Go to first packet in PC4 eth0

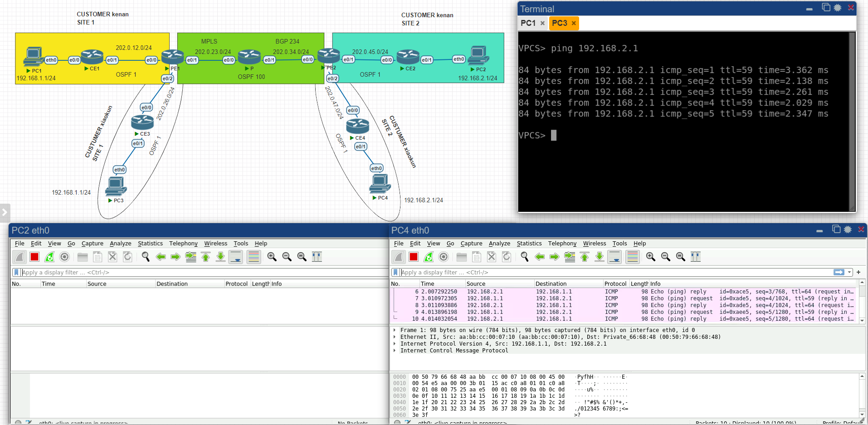click(x=585, y=257)
